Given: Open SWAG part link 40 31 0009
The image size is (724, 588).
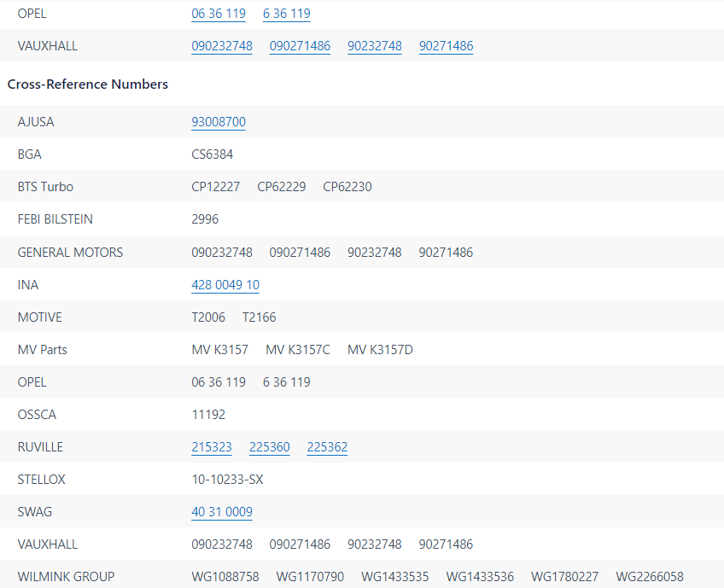Looking at the screenshot, I should 222,512.
